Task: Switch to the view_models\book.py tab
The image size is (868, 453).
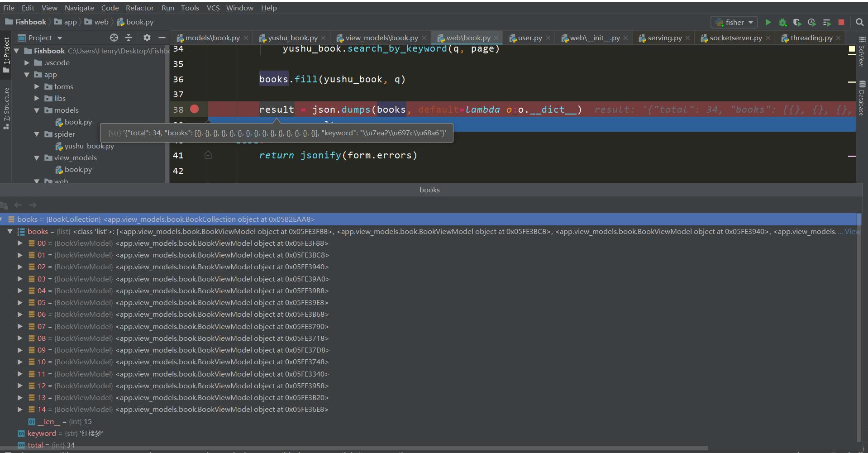Action: point(382,38)
